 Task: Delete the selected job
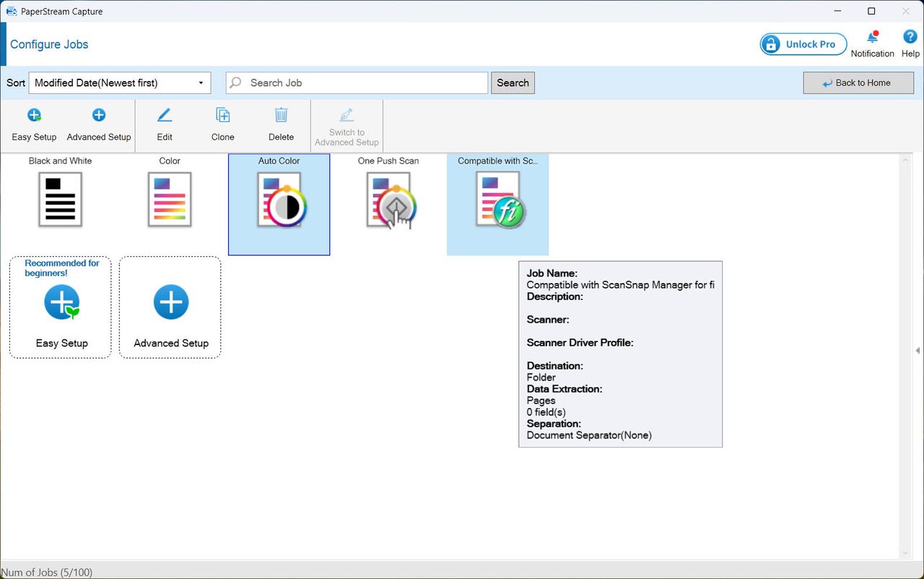(281, 125)
